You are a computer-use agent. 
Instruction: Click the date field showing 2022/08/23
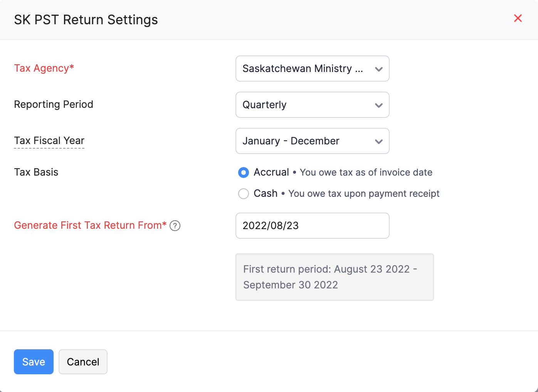312,226
